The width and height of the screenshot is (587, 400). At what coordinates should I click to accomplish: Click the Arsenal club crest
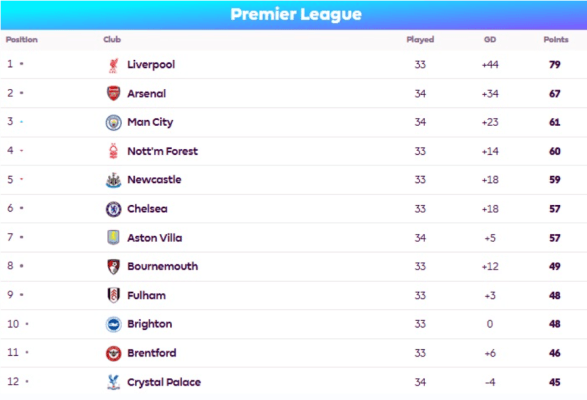(x=113, y=93)
